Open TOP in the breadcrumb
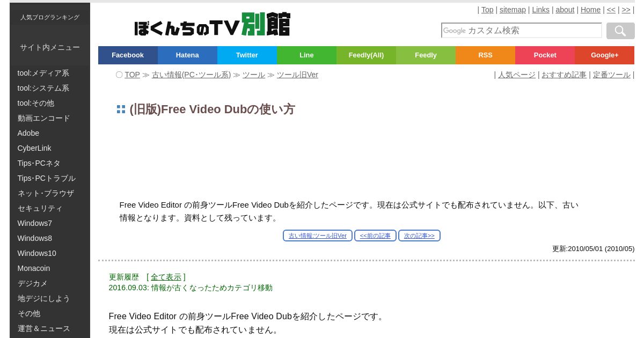The image size is (644, 338). pyautogui.click(x=132, y=75)
